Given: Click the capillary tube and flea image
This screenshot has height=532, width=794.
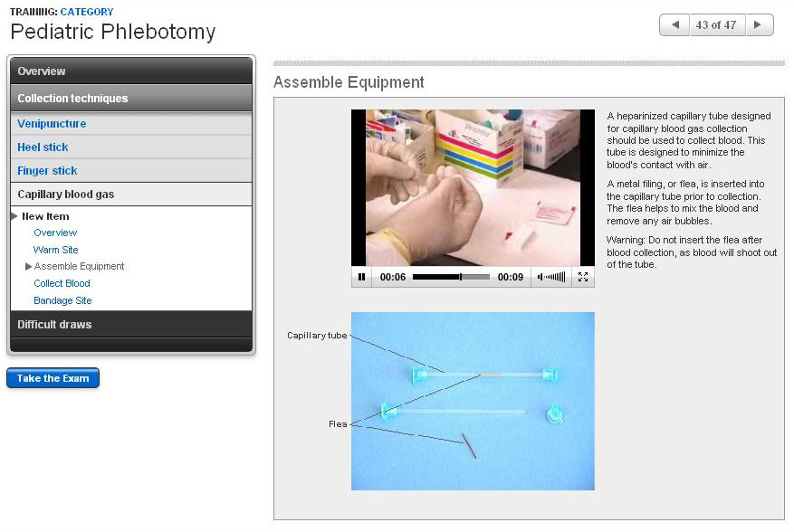Looking at the screenshot, I should tap(473, 401).
